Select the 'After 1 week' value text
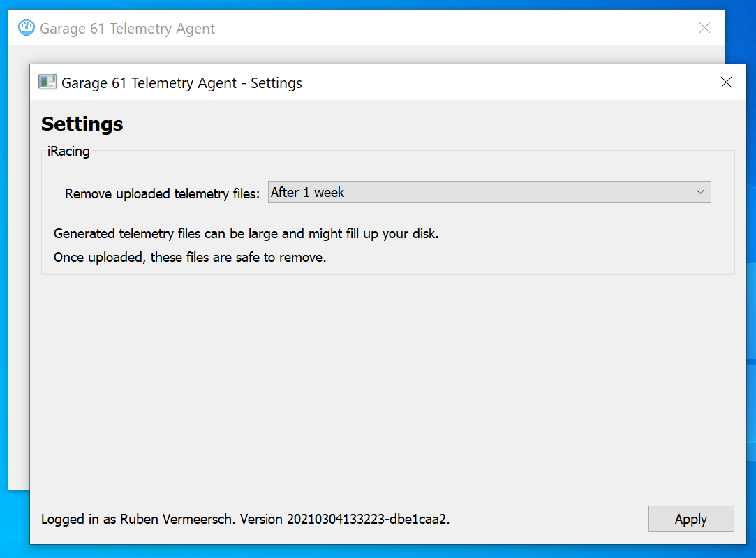The height and width of the screenshot is (558, 756). coord(308,192)
